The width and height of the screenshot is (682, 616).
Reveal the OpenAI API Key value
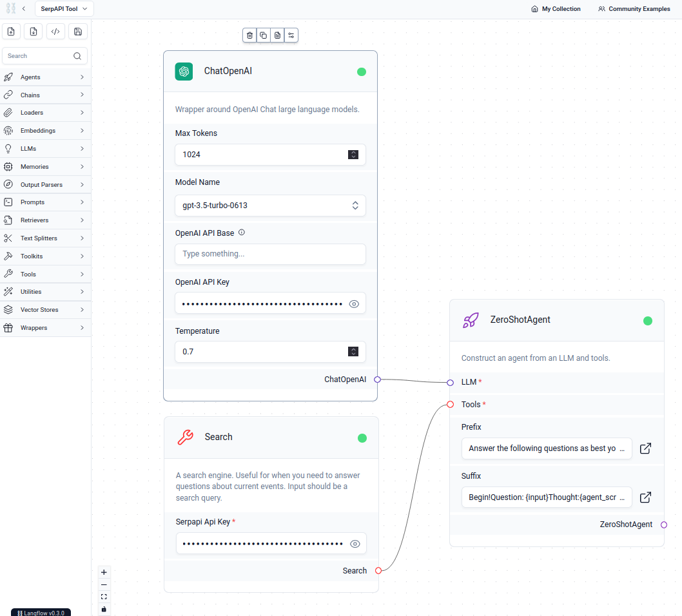pos(354,303)
